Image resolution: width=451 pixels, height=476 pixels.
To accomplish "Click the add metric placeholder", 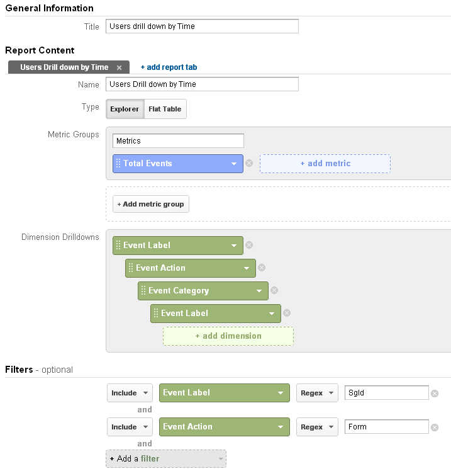I will (x=325, y=164).
